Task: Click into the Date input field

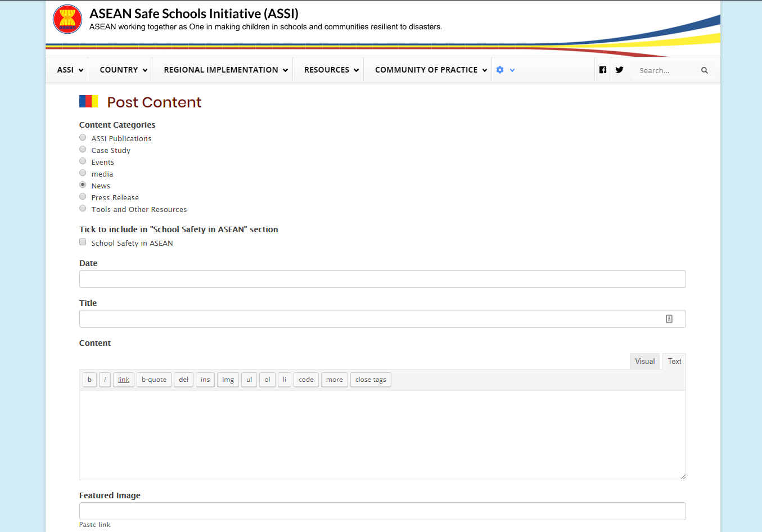Action: pyautogui.click(x=382, y=279)
